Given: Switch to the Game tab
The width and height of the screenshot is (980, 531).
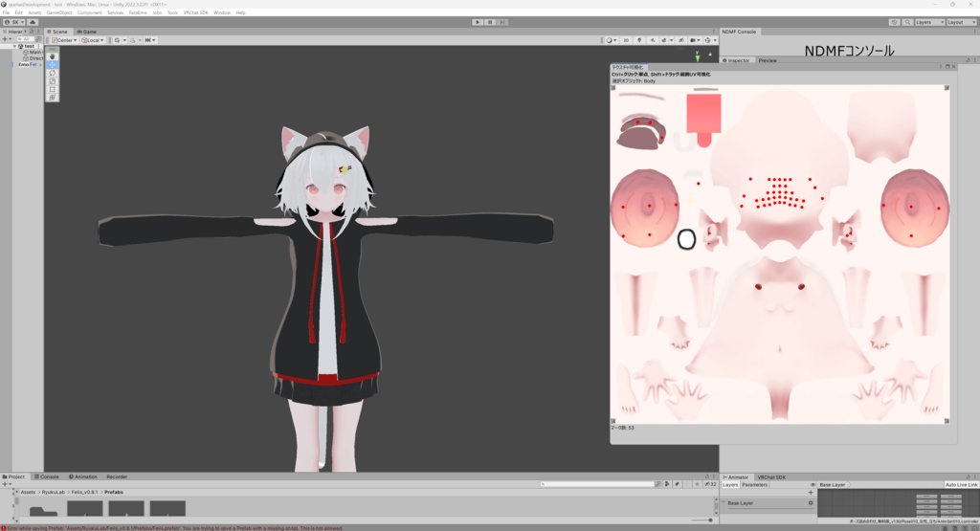Looking at the screenshot, I should (87, 32).
